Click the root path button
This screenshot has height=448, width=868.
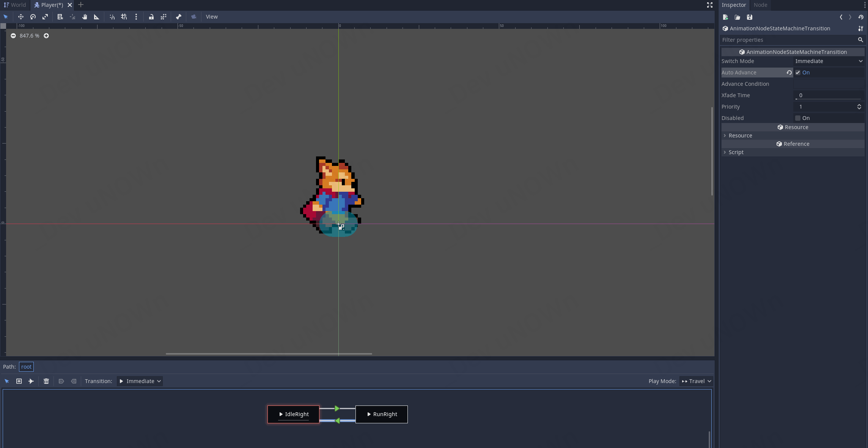[26, 367]
